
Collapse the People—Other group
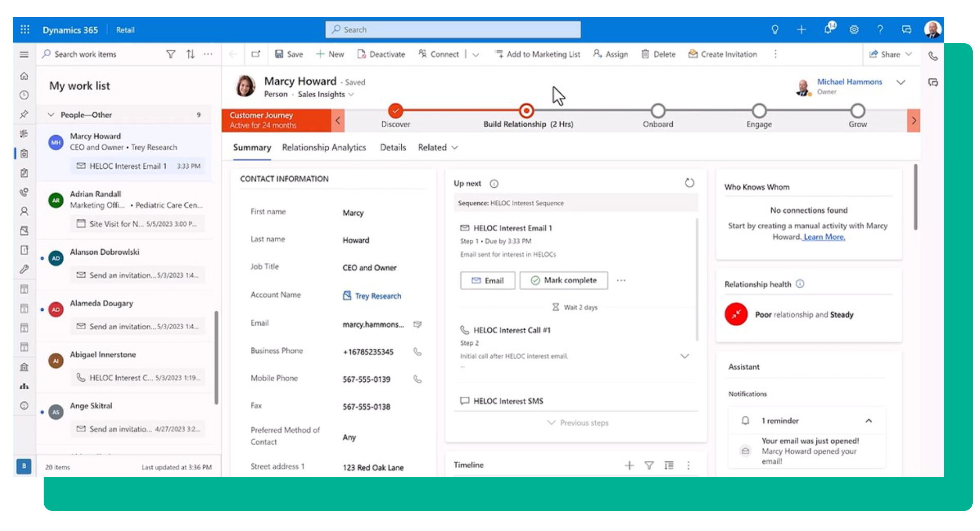pyautogui.click(x=51, y=115)
